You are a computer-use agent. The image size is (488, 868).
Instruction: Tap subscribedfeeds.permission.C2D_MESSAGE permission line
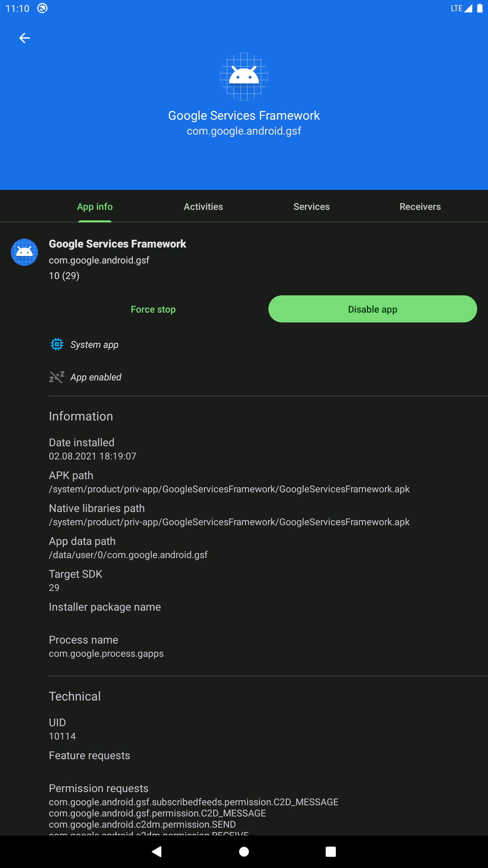(x=194, y=802)
